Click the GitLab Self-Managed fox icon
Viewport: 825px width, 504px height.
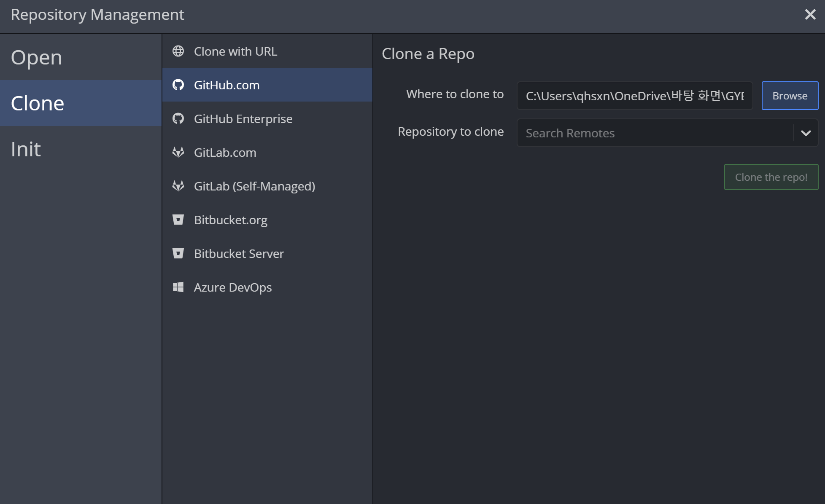pos(178,186)
